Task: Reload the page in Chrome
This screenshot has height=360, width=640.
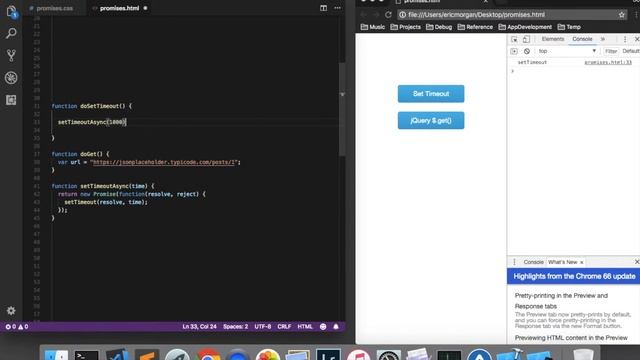Action: click(388, 15)
